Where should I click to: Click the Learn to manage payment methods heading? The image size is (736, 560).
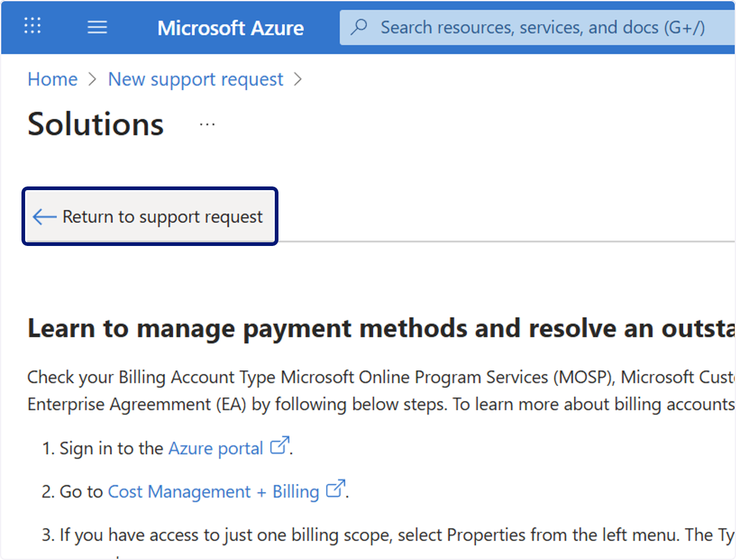[381, 329]
